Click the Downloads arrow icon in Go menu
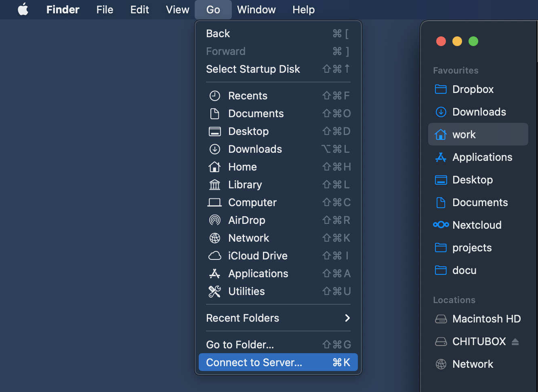 (x=215, y=149)
